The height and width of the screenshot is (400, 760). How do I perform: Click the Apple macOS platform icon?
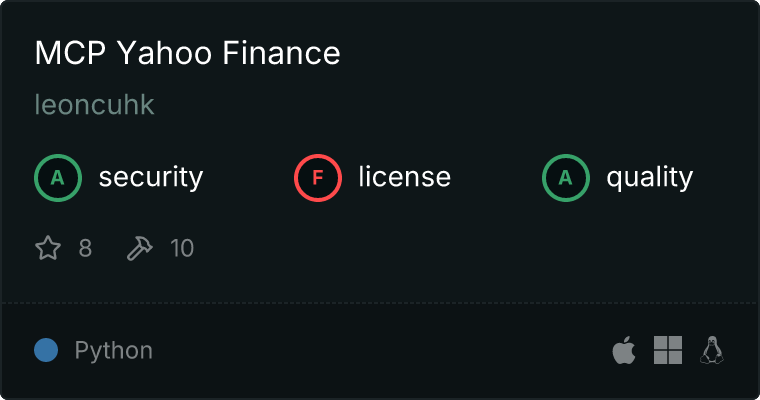tap(623, 351)
